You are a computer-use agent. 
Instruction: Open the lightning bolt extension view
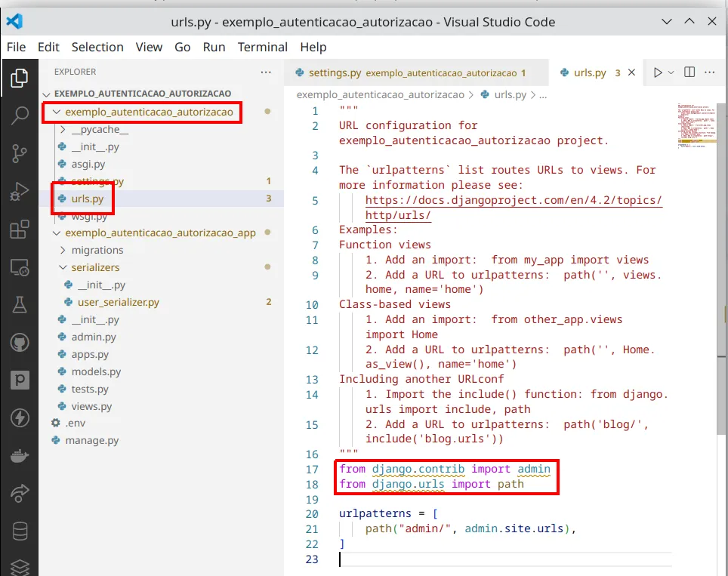click(19, 418)
